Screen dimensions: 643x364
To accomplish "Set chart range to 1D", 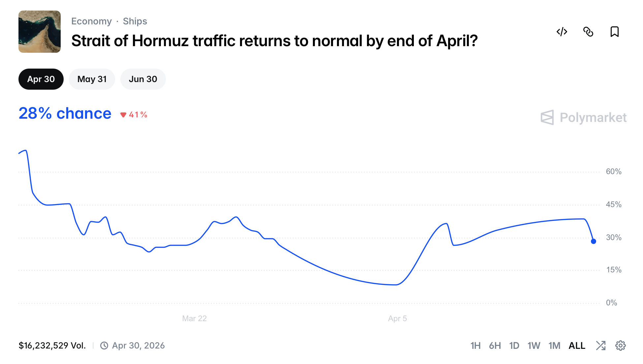I will 514,346.
